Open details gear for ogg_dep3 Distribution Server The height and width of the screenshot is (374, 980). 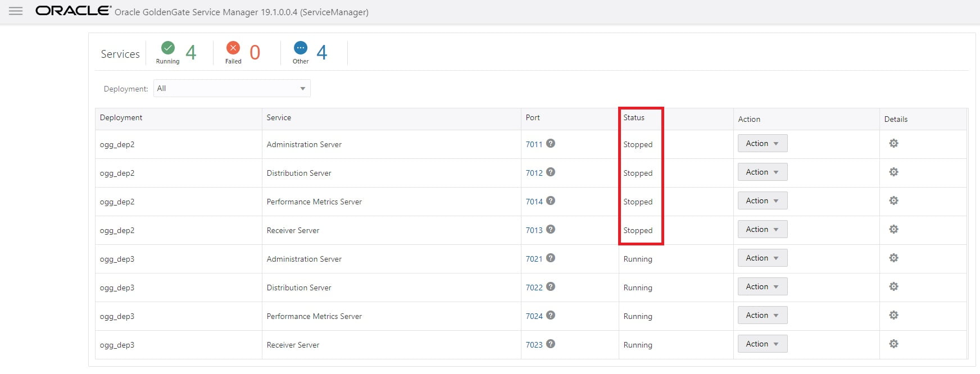[x=893, y=286]
